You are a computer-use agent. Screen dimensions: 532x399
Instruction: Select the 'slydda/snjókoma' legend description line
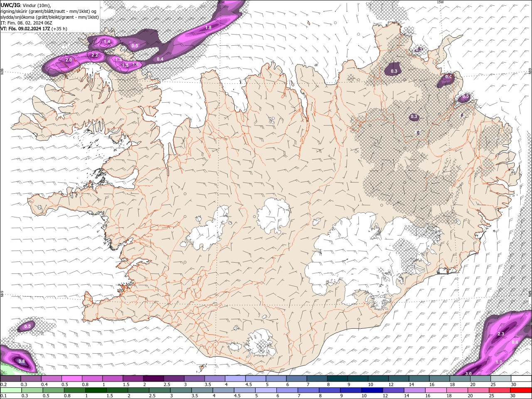point(50,17)
